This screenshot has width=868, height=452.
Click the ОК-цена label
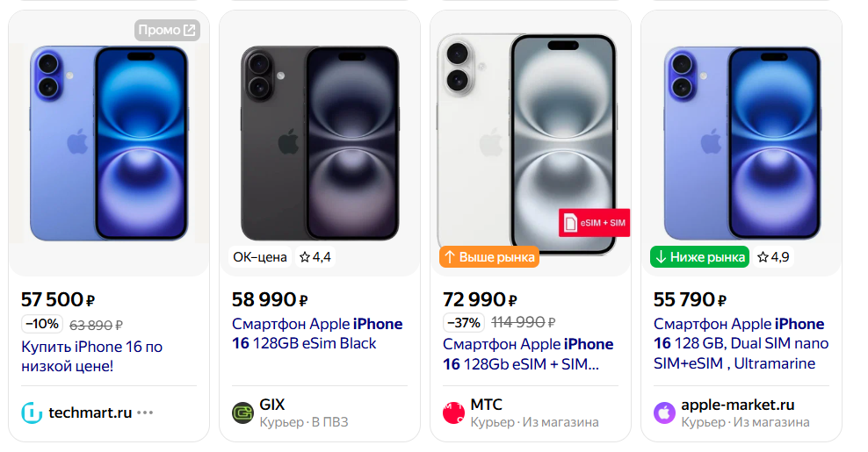259,257
